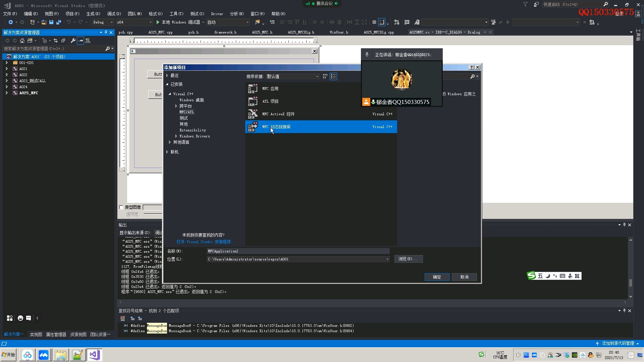Toggle the grid display in the dialog editor toolbar
This screenshot has width=644, height=362.
click(x=374, y=22)
